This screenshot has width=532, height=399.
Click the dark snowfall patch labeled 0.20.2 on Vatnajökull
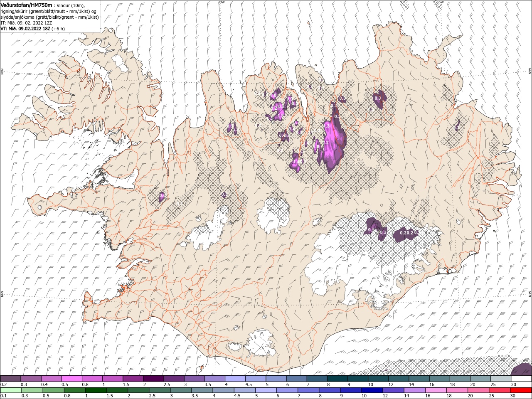(405, 234)
